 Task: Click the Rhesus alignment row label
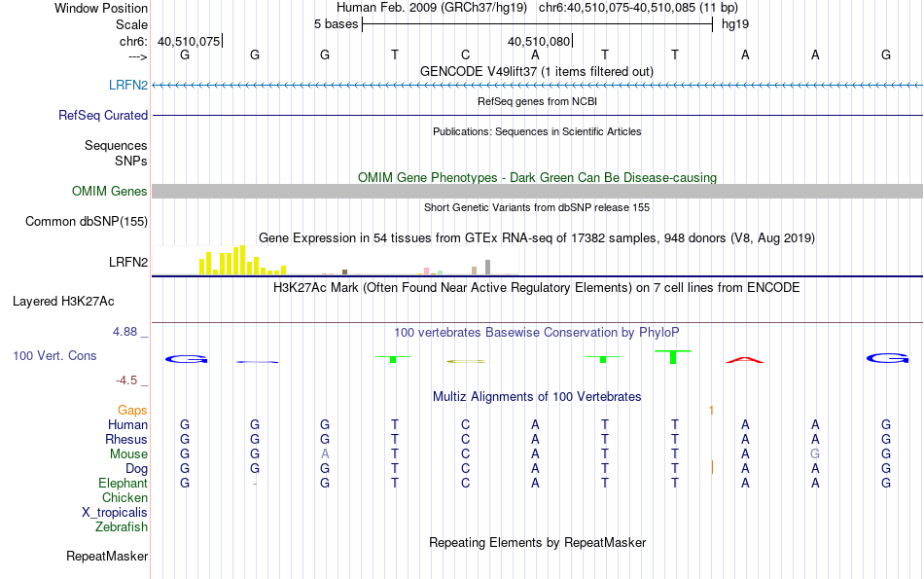[x=126, y=439]
